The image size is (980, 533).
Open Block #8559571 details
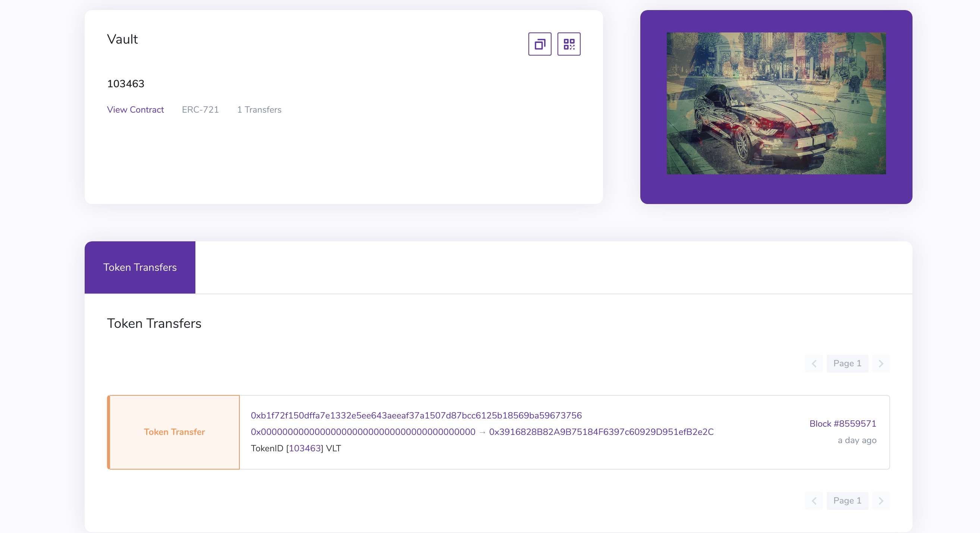pyautogui.click(x=843, y=423)
